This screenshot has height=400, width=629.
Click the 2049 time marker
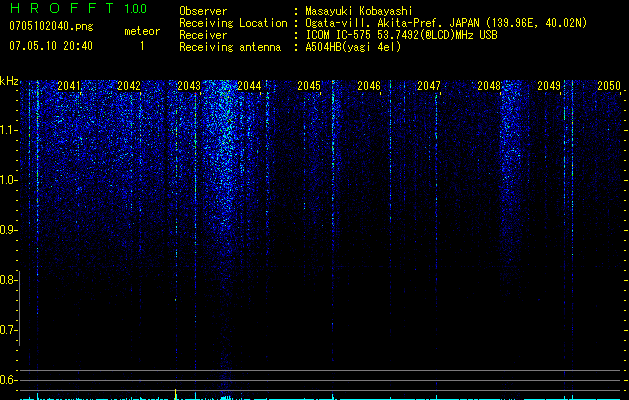[549, 86]
